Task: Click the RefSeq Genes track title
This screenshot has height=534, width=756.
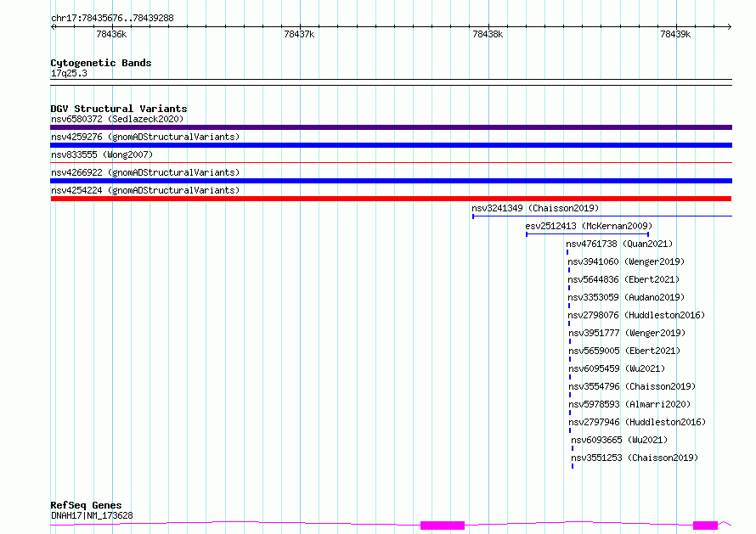Action: pos(86,506)
